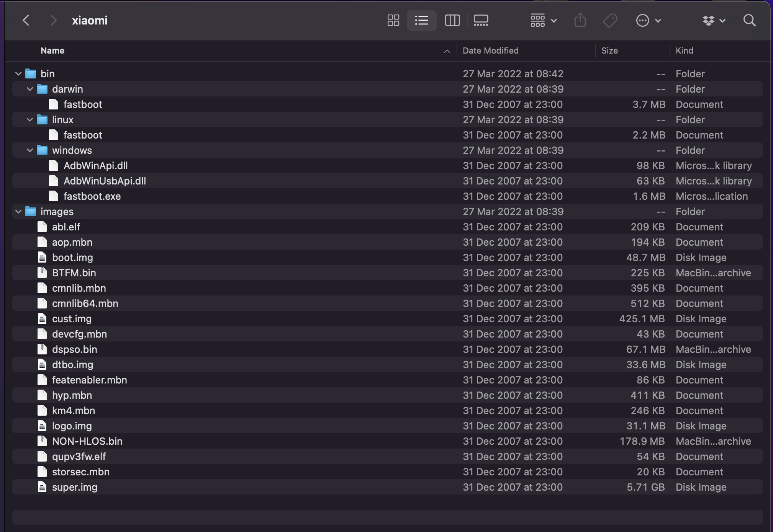Toggle sort direction arrow in Name column
Image resolution: width=773 pixels, height=532 pixels.
pyautogui.click(x=447, y=51)
